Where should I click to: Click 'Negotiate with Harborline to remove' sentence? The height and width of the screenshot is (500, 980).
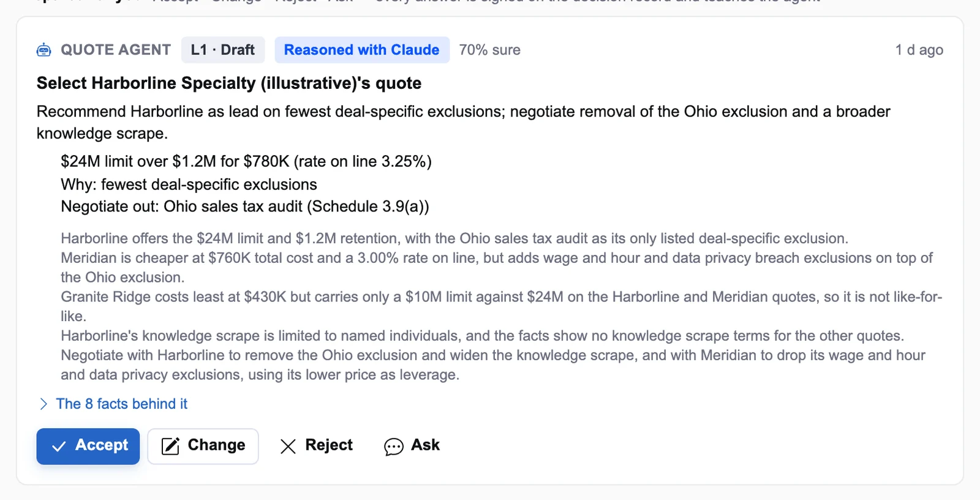pos(493,365)
